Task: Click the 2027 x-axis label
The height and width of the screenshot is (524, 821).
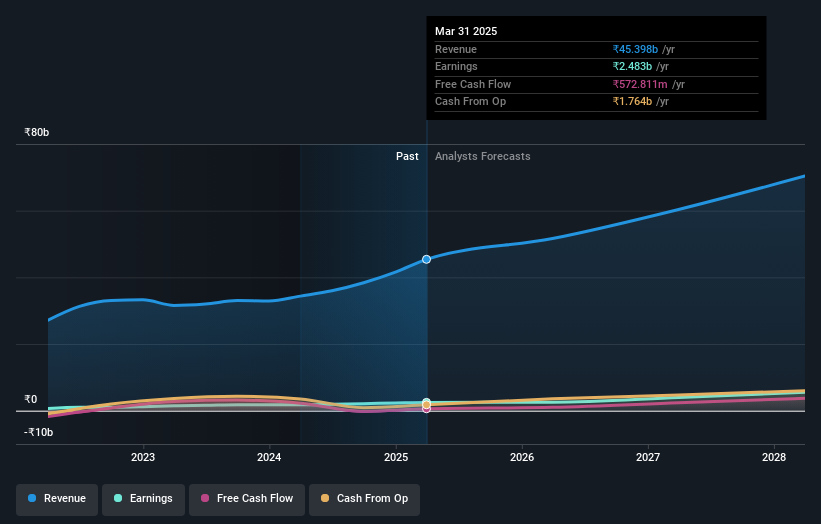Action: 648,458
